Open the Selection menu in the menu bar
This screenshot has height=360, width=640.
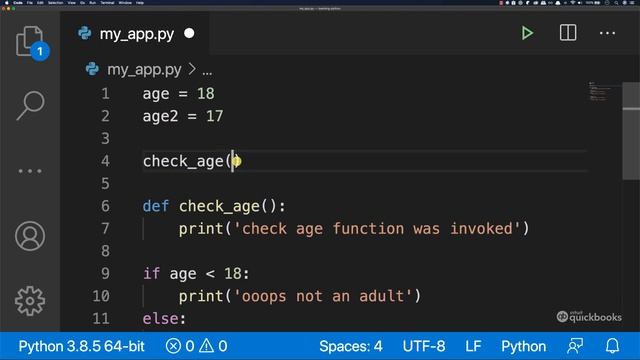56,3
